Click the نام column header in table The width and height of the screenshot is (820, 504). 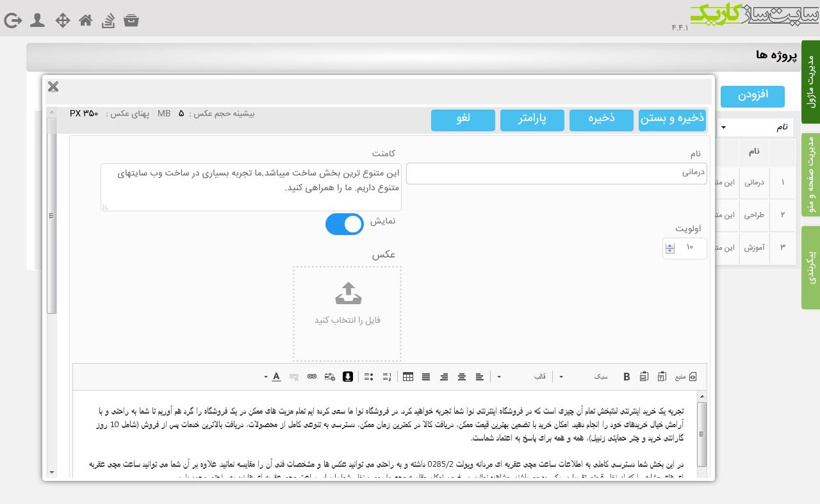[754, 151]
